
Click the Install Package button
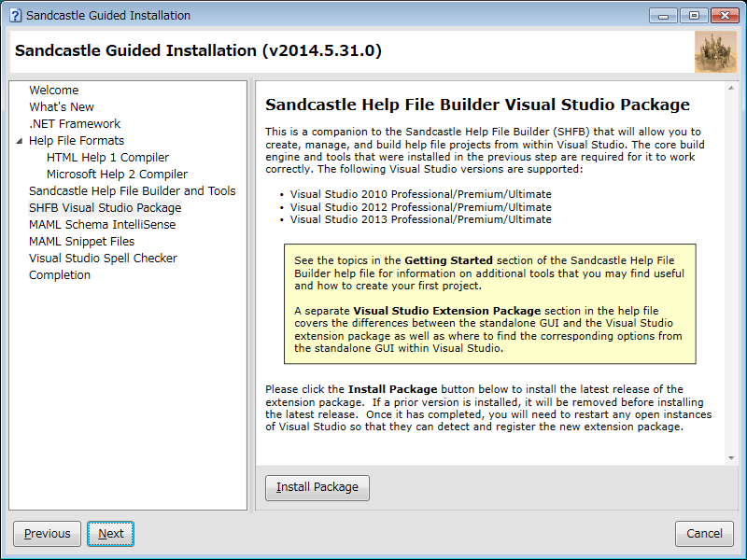(317, 487)
